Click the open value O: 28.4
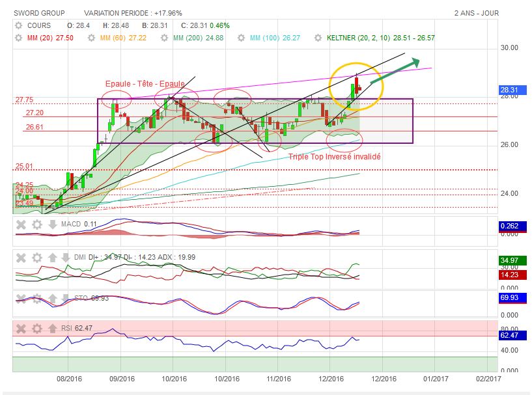This screenshot has width=532, height=395. [78, 25]
